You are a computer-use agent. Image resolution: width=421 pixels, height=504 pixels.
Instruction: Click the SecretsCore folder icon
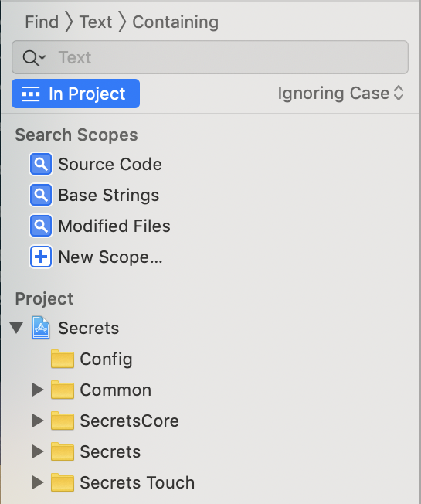pos(63,421)
